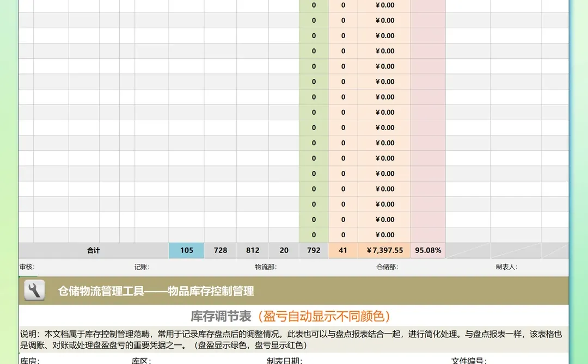Image resolution: width=588 pixels, height=364 pixels.
Task: Select the cell containing 728
Action: (x=220, y=250)
